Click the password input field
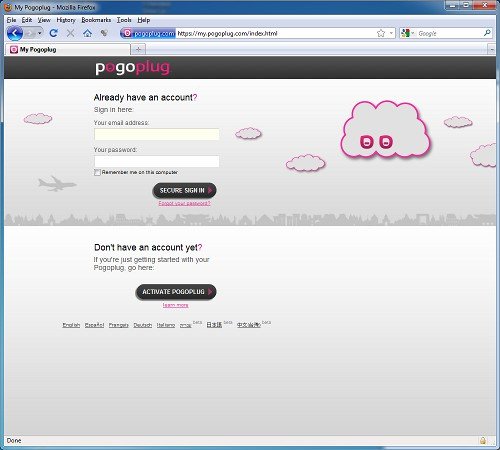500x450 pixels. (x=157, y=161)
